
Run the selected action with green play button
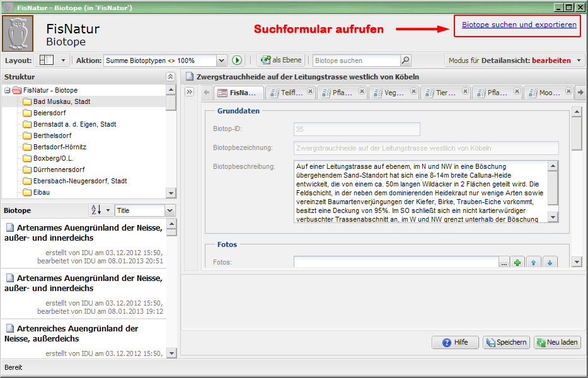tap(237, 60)
